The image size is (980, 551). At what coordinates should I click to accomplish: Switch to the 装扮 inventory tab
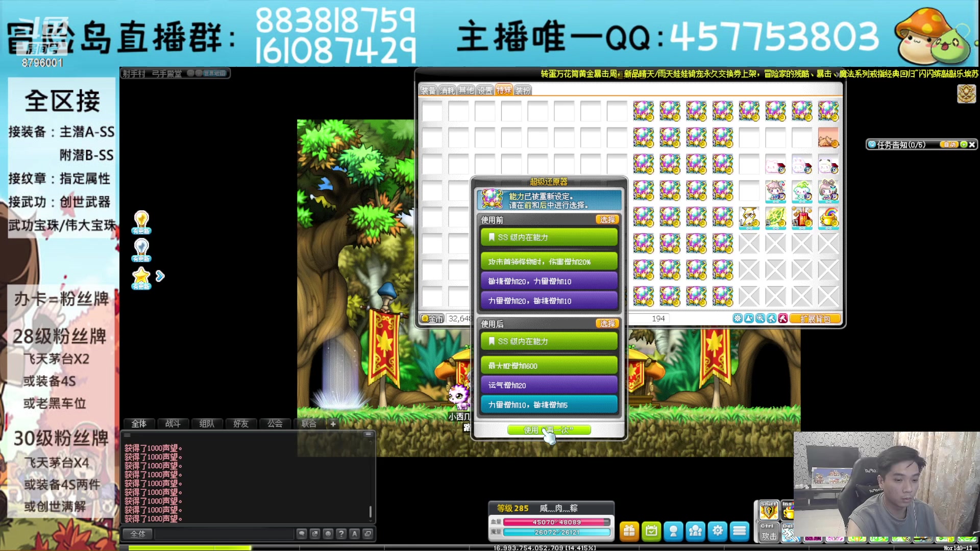coord(523,90)
